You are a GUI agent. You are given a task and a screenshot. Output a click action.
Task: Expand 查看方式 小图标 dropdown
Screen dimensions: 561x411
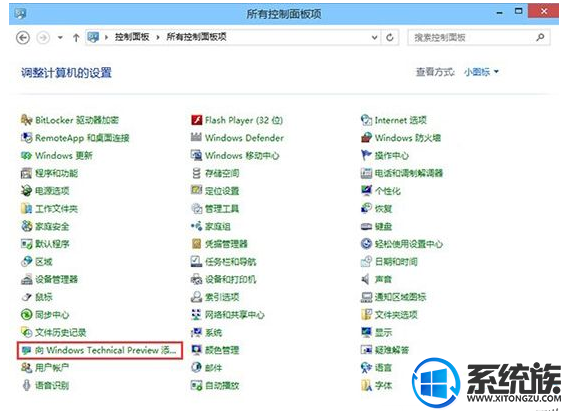click(x=481, y=72)
